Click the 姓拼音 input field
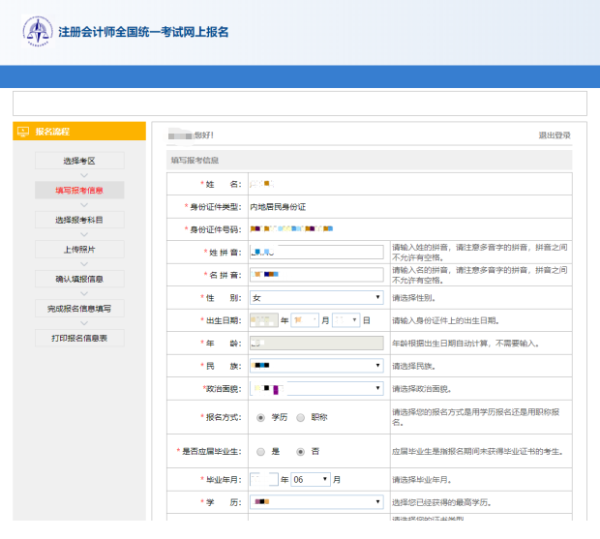The width and height of the screenshot is (600, 539). (317, 252)
